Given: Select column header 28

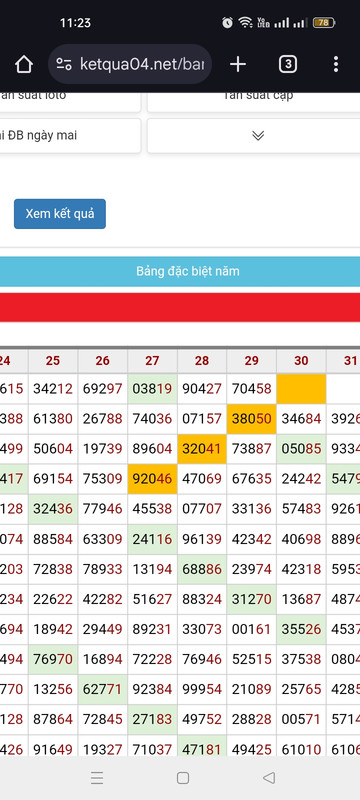Looking at the screenshot, I should (202, 361).
